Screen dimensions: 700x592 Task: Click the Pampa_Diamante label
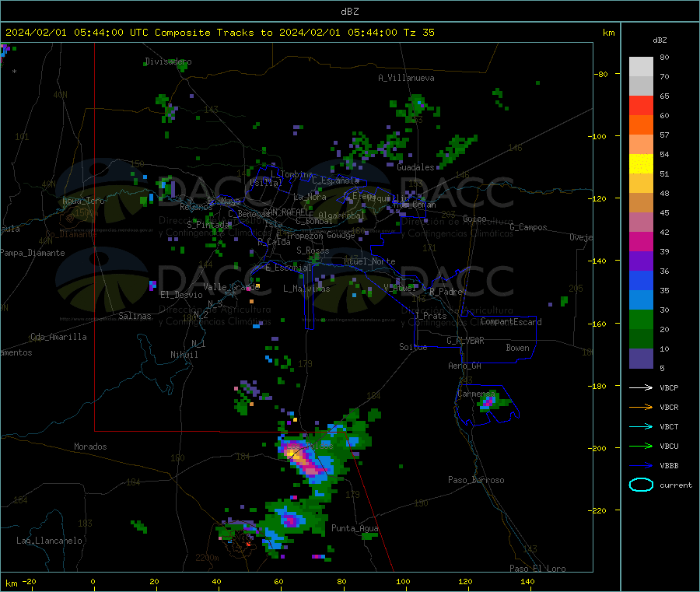(x=33, y=253)
